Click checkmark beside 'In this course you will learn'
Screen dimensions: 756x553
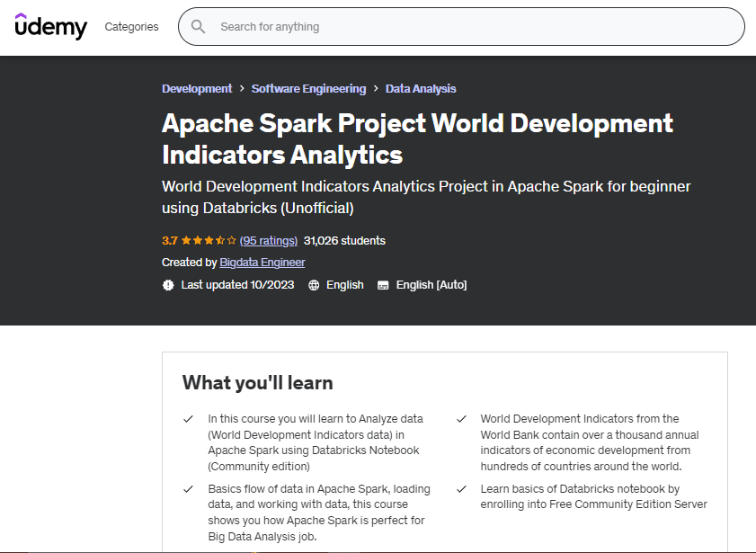point(188,419)
